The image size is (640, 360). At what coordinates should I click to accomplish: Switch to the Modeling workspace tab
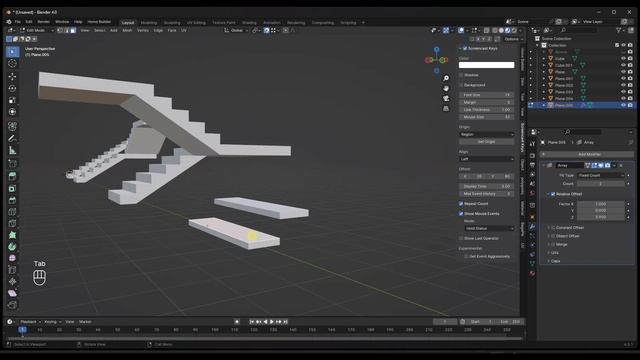[149, 23]
